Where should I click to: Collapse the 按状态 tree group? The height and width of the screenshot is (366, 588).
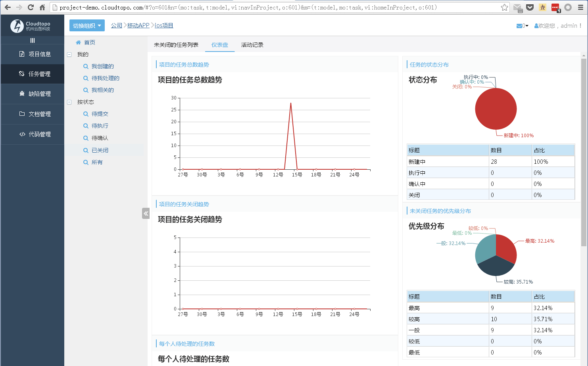[69, 102]
